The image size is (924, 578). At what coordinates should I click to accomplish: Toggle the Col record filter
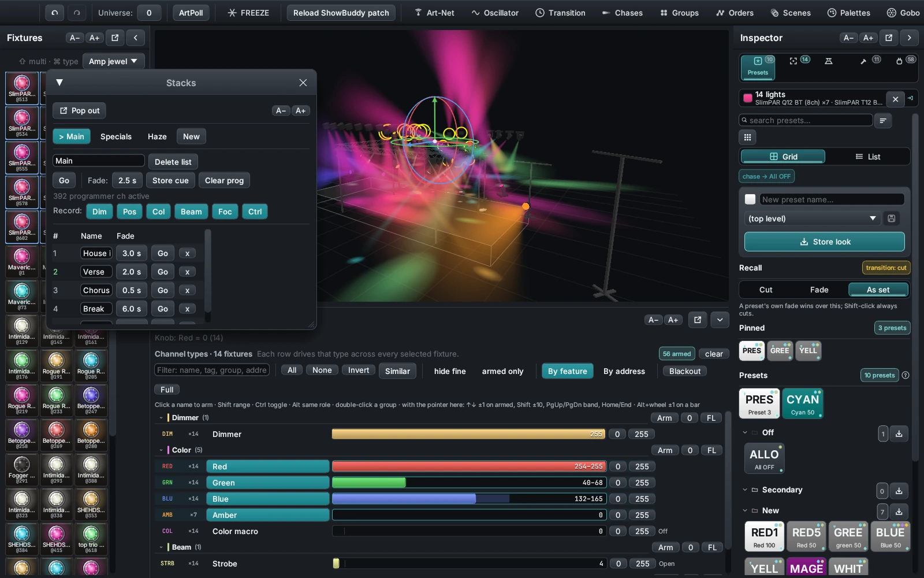pos(159,212)
